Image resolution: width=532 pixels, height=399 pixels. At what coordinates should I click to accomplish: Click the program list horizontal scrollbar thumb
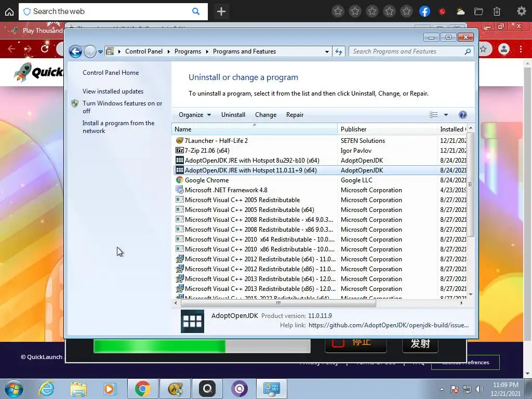(278, 303)
